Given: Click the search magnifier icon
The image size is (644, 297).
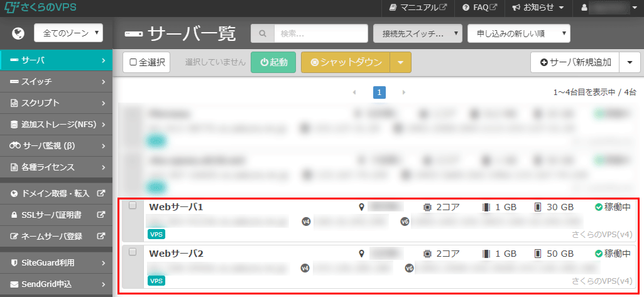Looking at the screenshot, I should 263,33.
